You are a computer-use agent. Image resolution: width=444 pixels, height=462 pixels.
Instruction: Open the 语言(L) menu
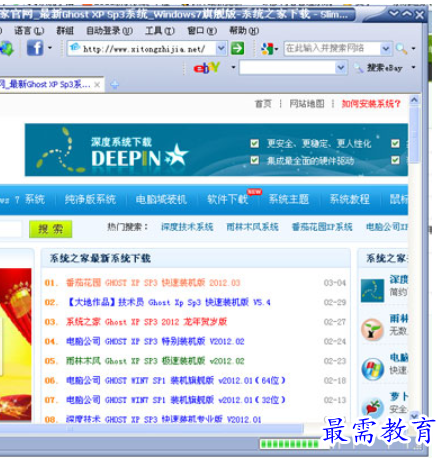click(x=29, y=31)
